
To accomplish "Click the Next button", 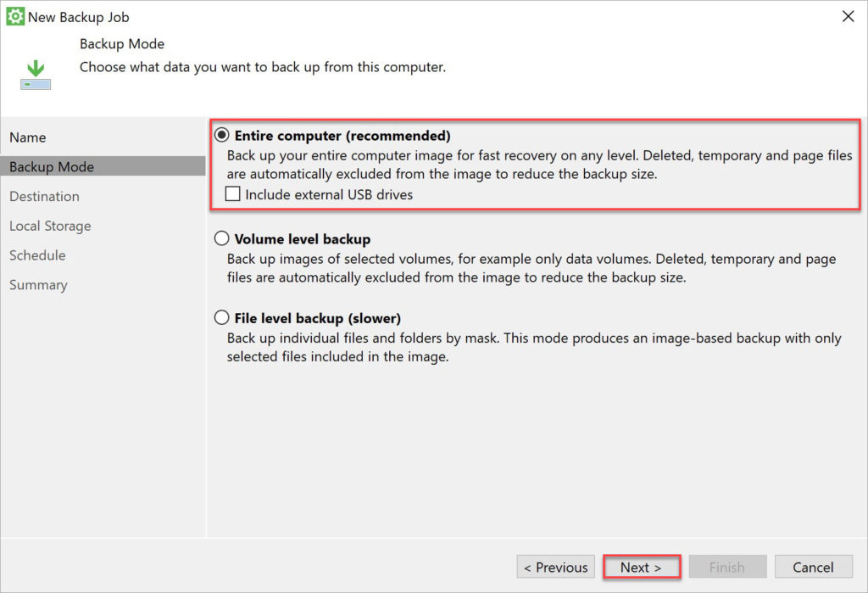I will tap(642, 567).
